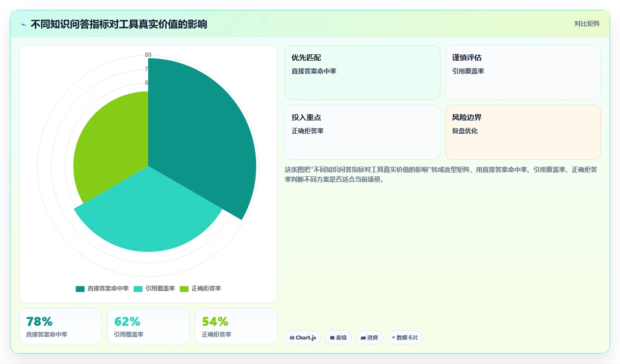Toggle 引用覆盖率 legend entry
This screenshot has height=364, width=620.
[x=154, y=289]
